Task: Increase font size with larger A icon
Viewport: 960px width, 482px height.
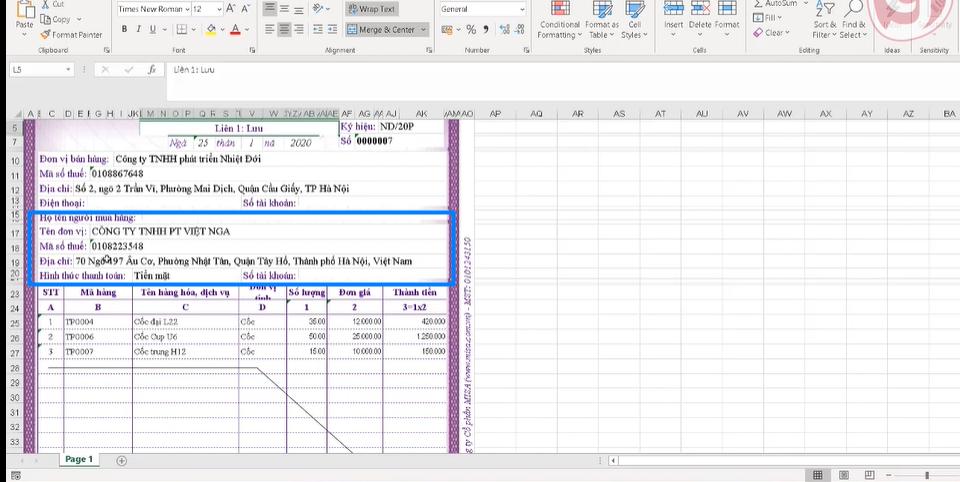Action: pyautogui.click(x=231, y=9)
